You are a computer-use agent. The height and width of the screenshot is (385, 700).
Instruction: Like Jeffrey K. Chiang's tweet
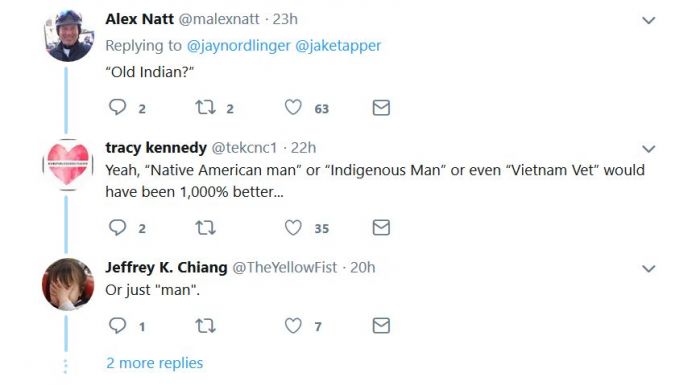click(293, 326)
